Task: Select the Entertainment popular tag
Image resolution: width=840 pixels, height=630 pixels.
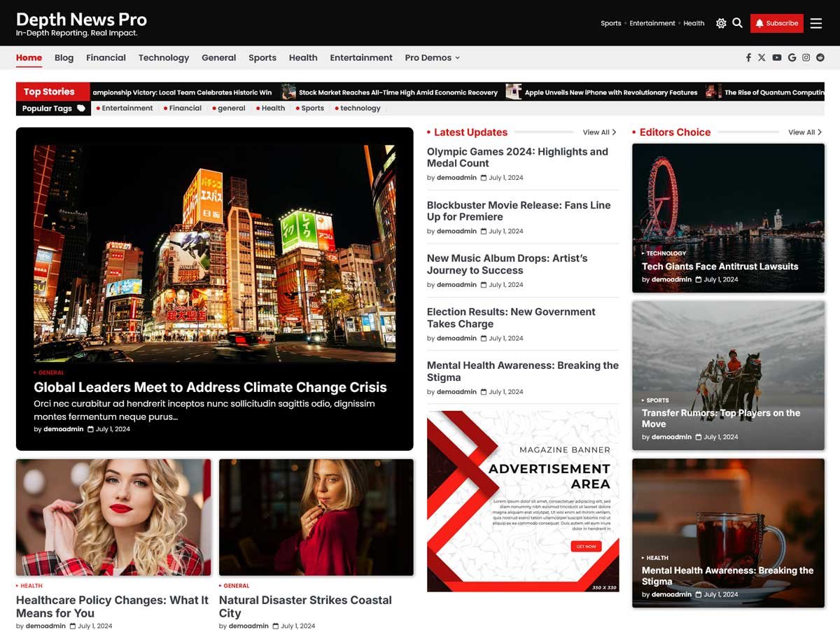Action: coord(127,108)
